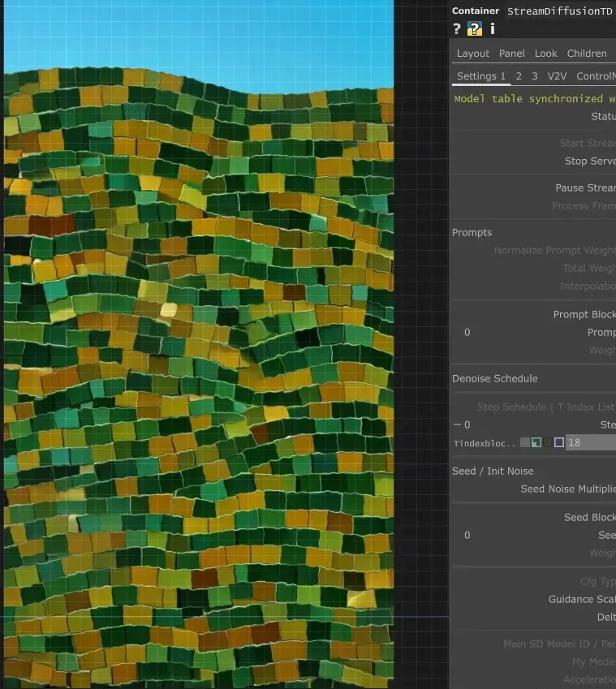
Task: Switch to the V2V tab
Action: point(557,76)
